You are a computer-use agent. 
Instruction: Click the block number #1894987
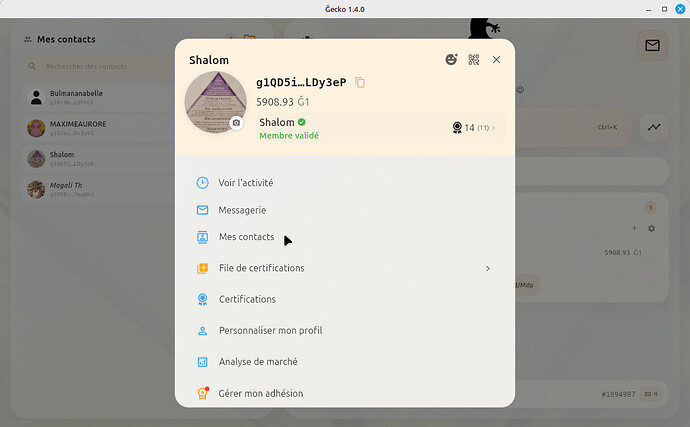618,394
